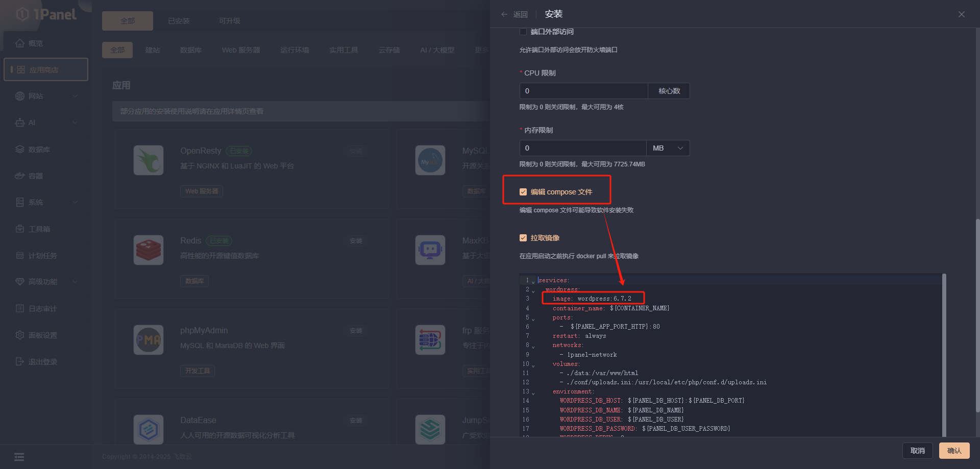Click the 确认 confirm button

954,451
